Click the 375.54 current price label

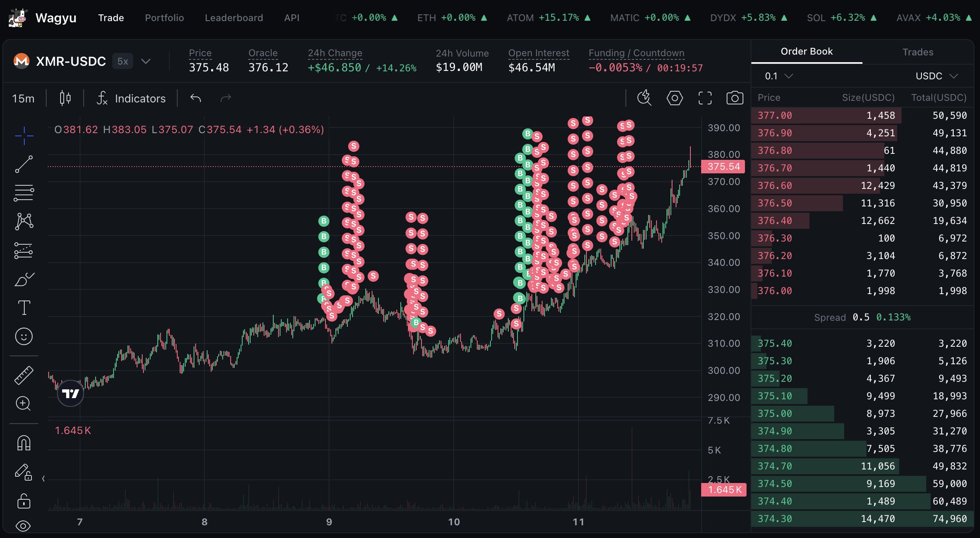coord(723,167)
